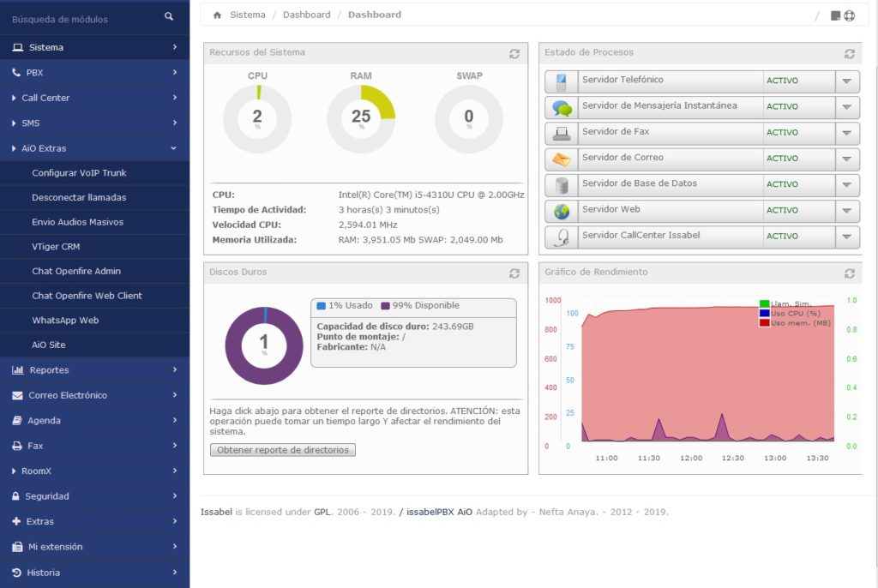
Task: Click the Discos Duros refresh icon
Action: click(x=514, y=273)
